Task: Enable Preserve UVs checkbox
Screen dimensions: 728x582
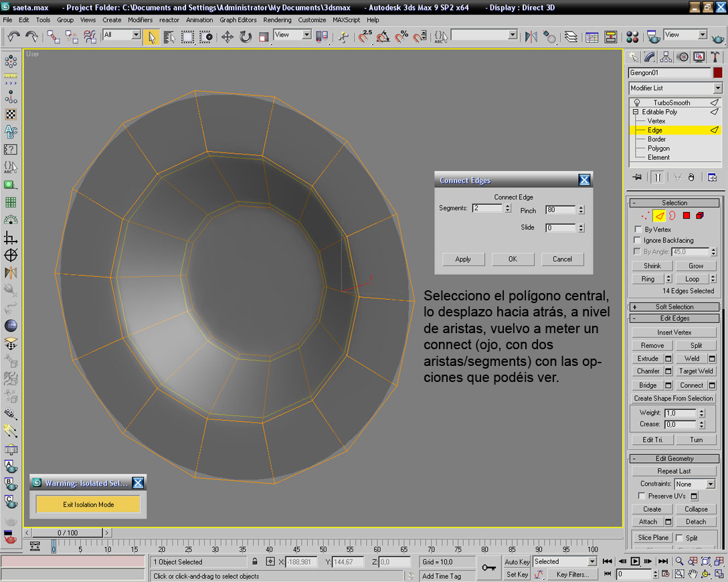Action: 642,496
